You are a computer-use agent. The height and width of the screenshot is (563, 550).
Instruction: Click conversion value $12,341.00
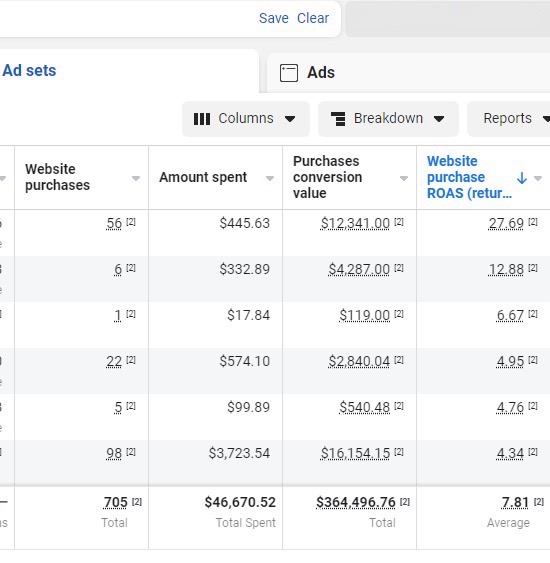click(x=355, y=223)
